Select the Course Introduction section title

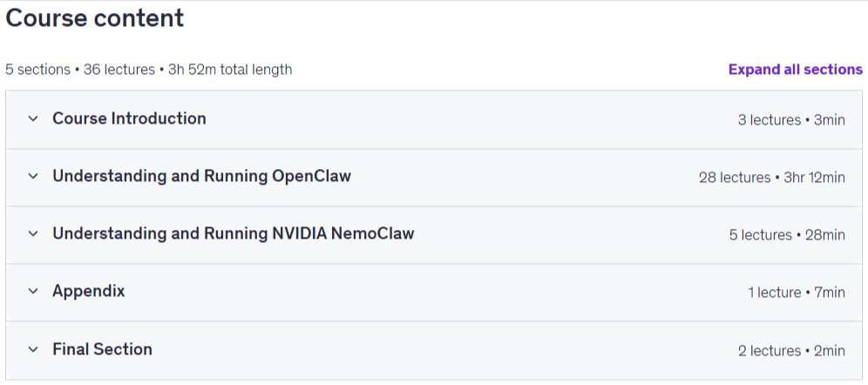pyautogui.click(x=129, y=118)
